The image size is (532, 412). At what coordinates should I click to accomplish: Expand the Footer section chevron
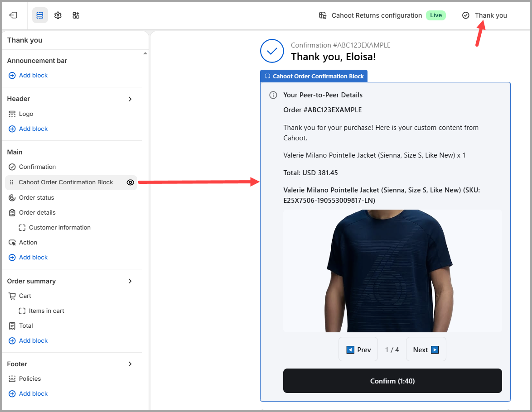coord(130,364)
